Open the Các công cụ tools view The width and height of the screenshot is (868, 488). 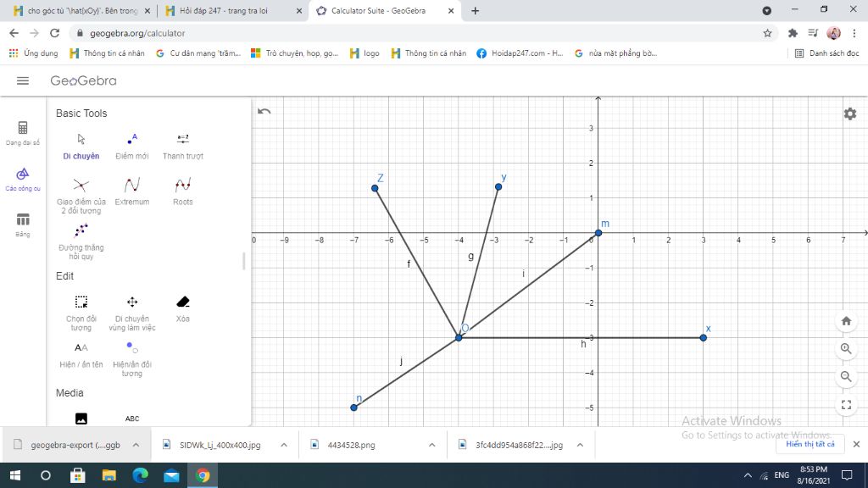(23, 180)
